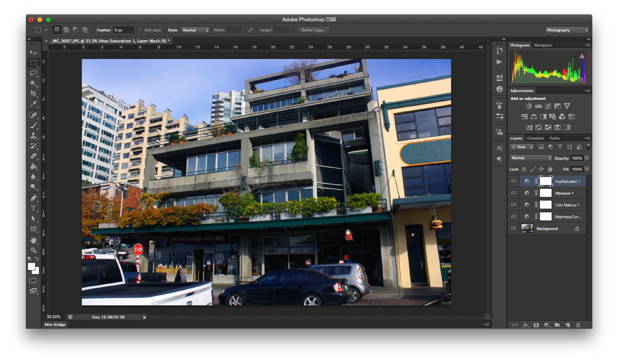
Task: Hide the Vibrance 1 layer
Action: pyautogui.click(x=513, y=193)
